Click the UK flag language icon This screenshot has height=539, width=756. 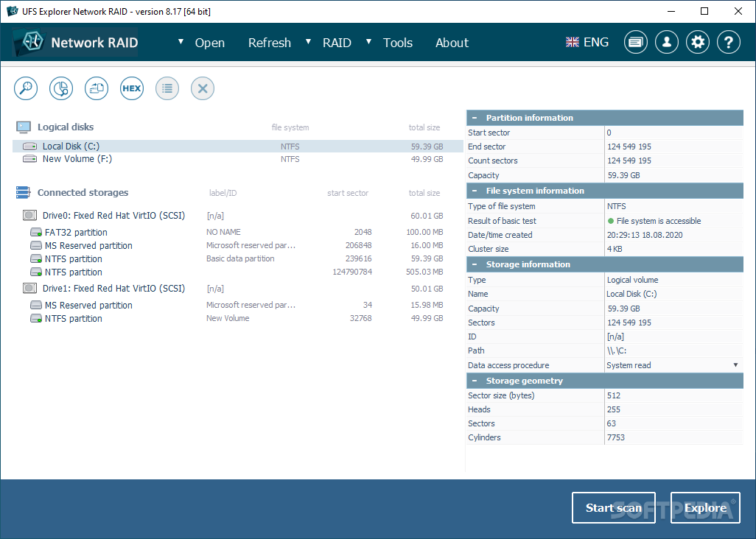[x=573, y=43]
